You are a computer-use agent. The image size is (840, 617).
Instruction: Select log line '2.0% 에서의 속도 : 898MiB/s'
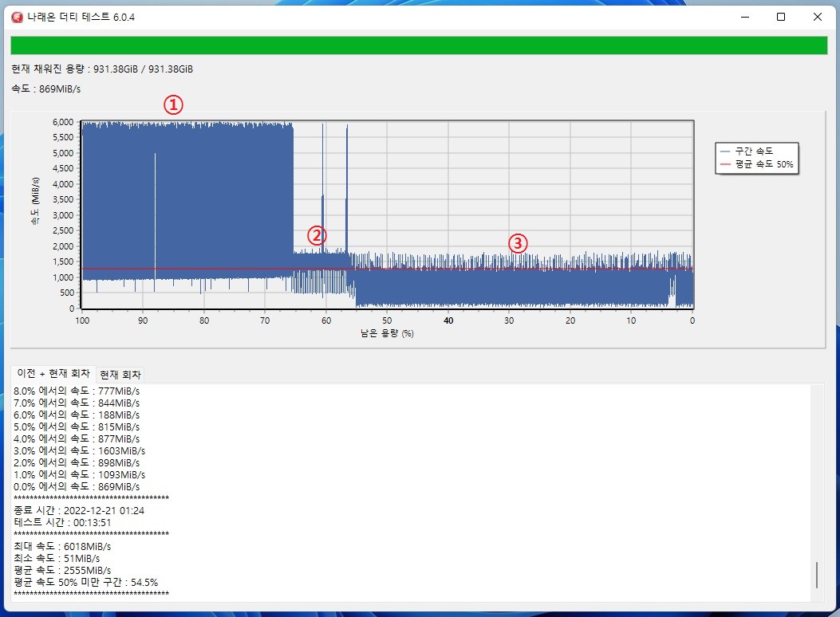point(77,463)
